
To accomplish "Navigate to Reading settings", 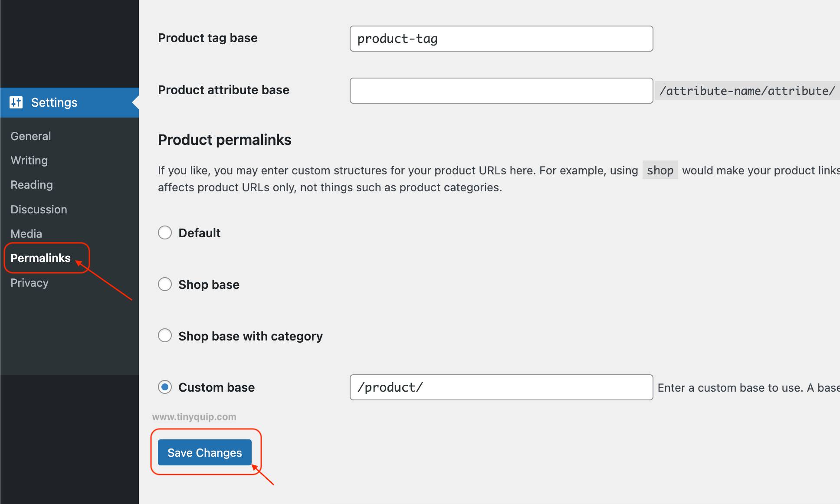I will (x=32, y=185).
